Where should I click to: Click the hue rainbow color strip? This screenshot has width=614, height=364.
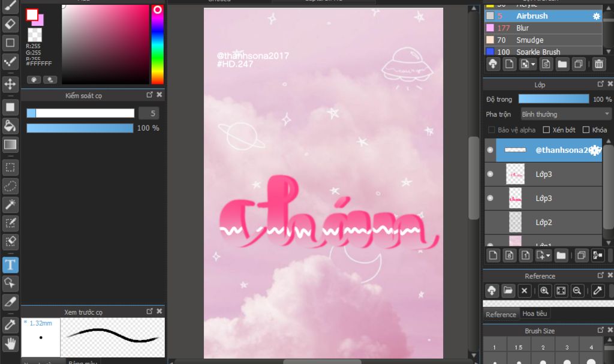click(x=158, y=44)
